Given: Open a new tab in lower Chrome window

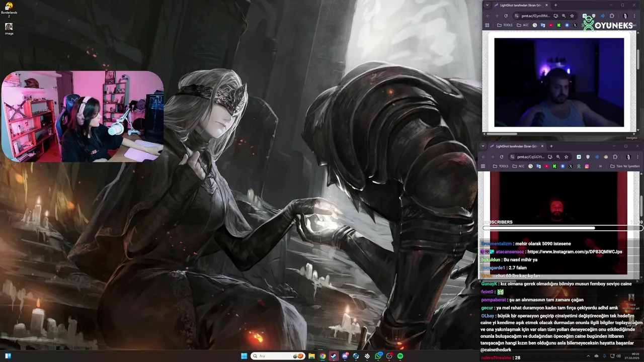Looking at the screenshot, I should [551, 146].
